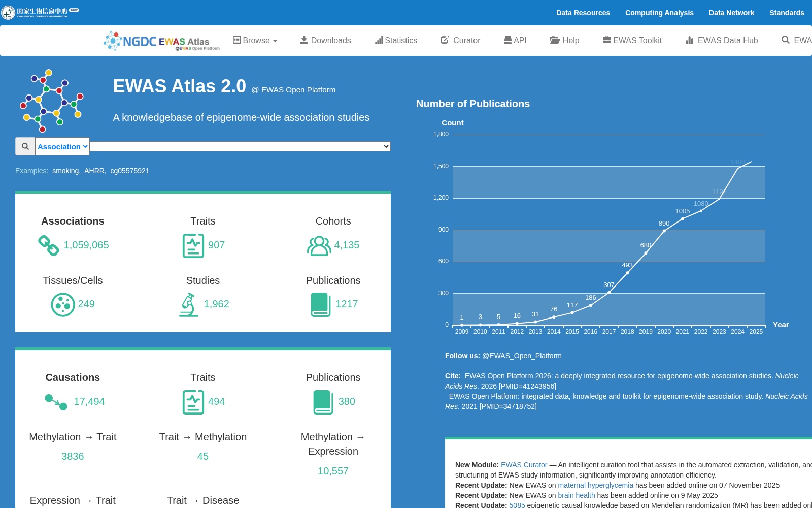Click the 2017 data point labeled 307

point(609,292)
